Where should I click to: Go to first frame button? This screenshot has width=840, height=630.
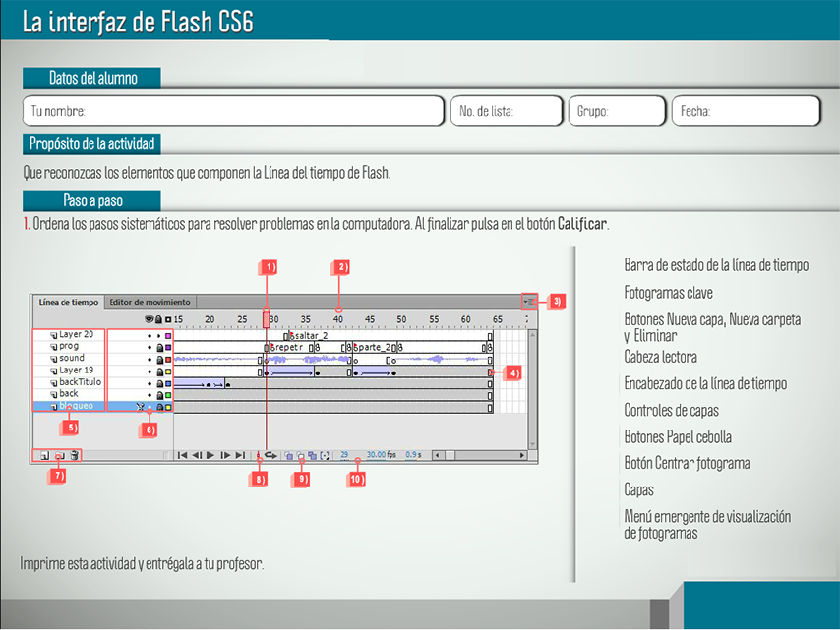point(182,456)
